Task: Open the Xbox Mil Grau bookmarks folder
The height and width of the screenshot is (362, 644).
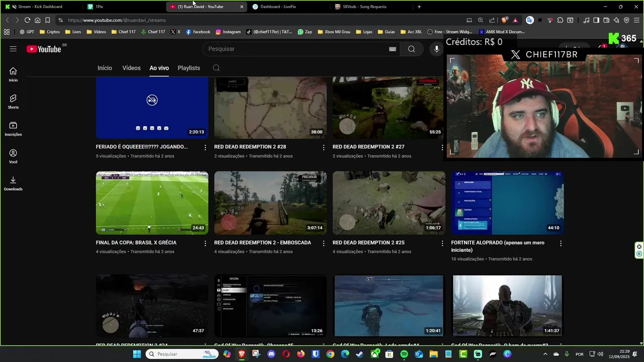Action: (x=333, y=32)
